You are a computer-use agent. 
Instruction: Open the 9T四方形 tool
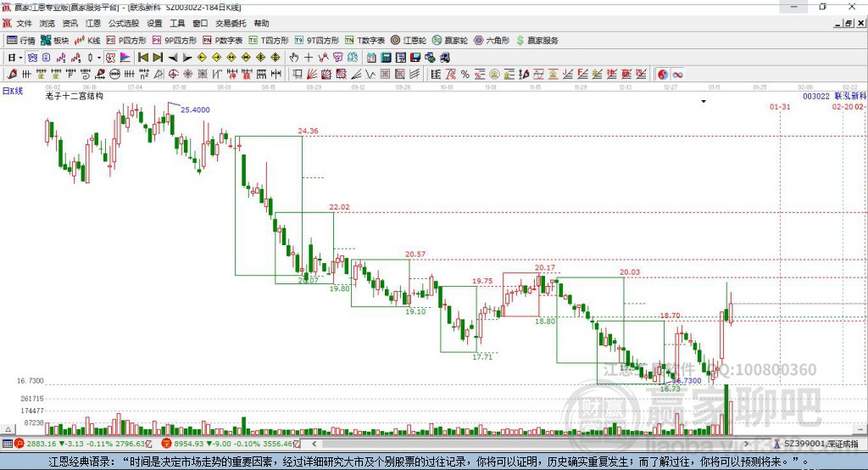coord(317,41)
